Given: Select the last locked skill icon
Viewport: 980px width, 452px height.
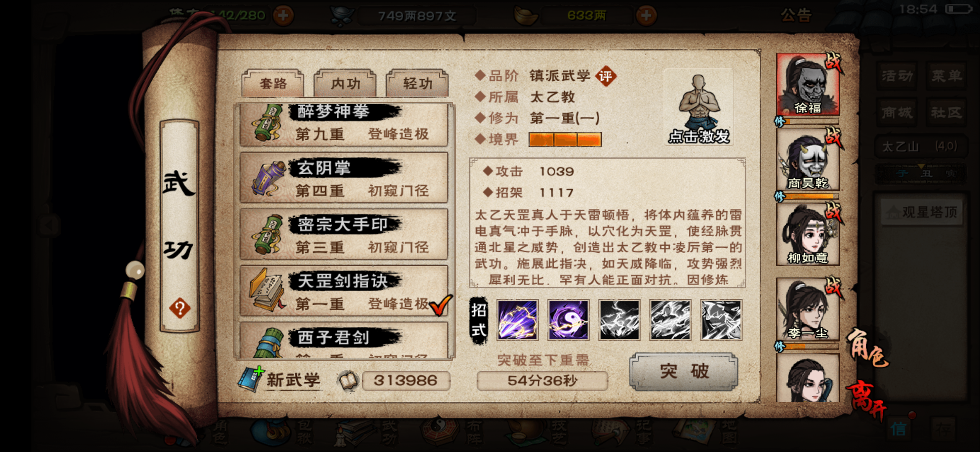Looking at the screenshot, I should coord(721,320).
